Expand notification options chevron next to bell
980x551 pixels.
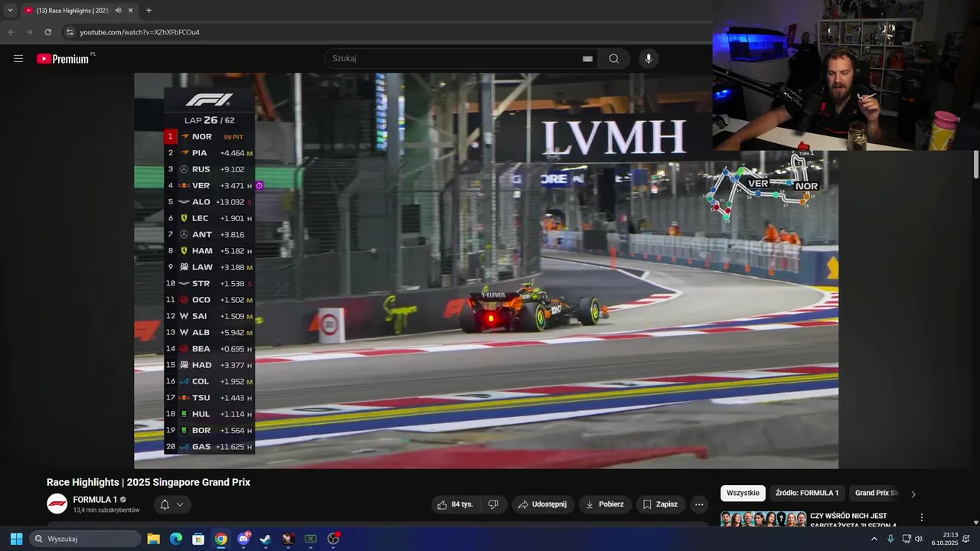[180, 504]
